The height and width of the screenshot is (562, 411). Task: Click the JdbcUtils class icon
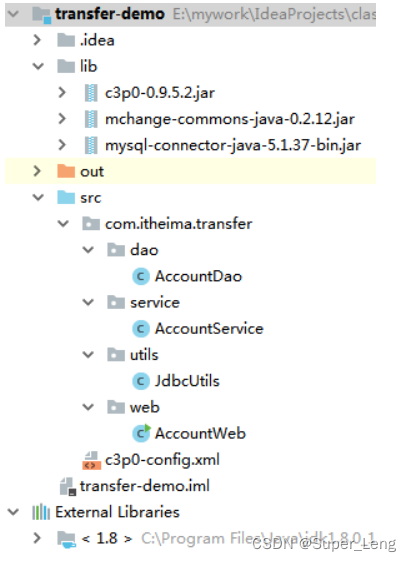tap(141, 381)
